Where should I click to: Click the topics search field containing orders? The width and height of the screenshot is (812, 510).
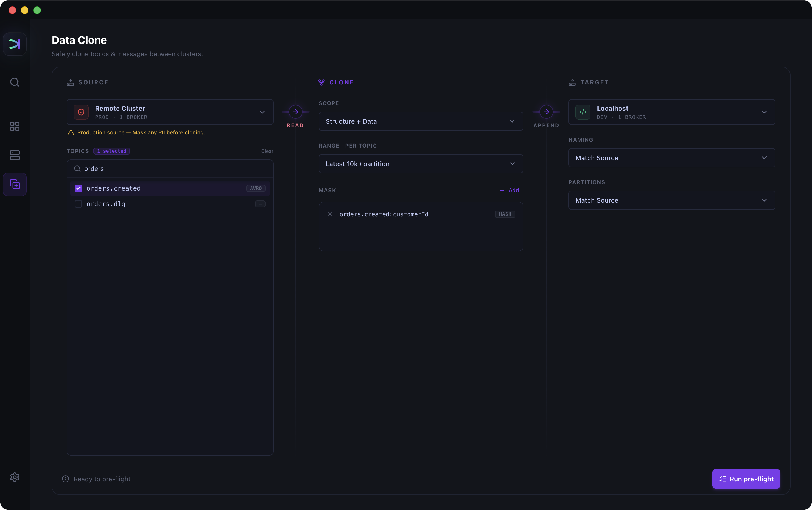pos(170,169)
